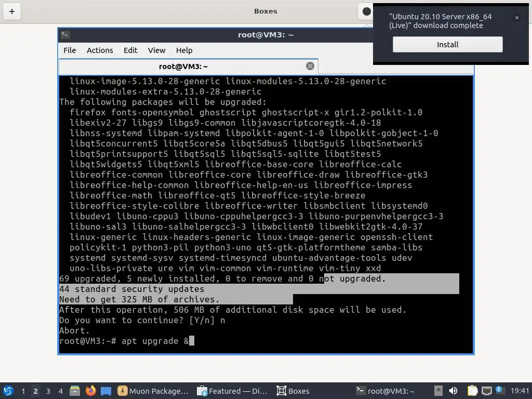Close the root@VM3 terminal tab
532x399 pixels.
[x=310, y=66]
